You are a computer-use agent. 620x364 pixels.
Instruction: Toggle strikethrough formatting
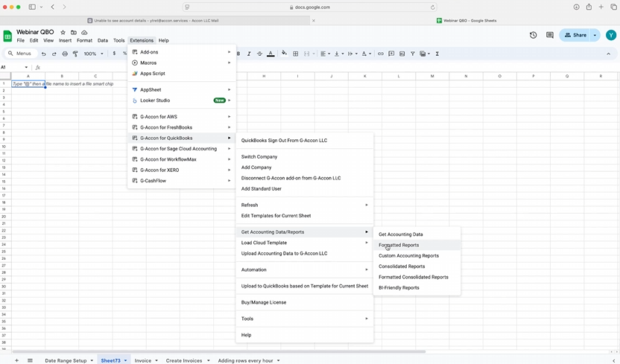tap(259, 54)
